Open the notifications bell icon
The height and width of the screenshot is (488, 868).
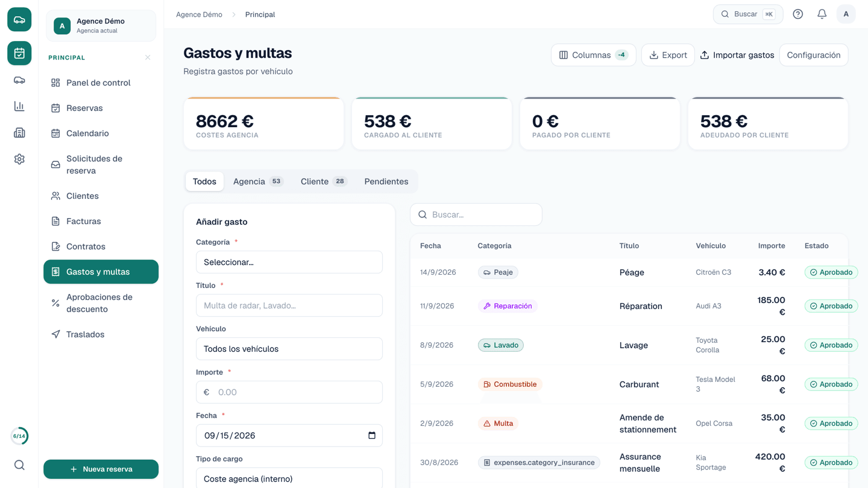pos(822,14)
